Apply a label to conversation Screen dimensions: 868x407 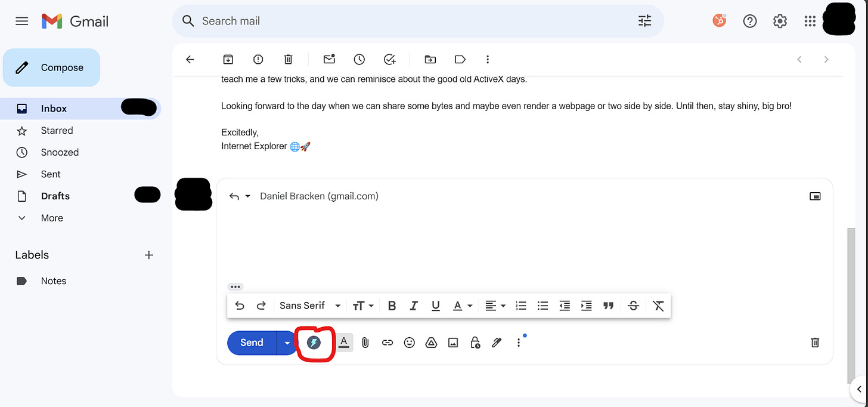tap(460, 59)
